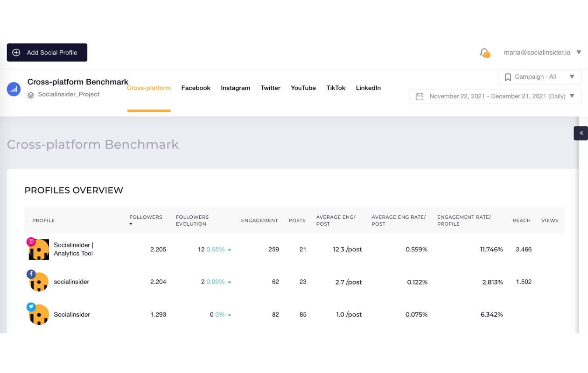This screenshot has height=373, width=588.
Task: Click the 0.122% average engagement rate
Action: [417, 282]
